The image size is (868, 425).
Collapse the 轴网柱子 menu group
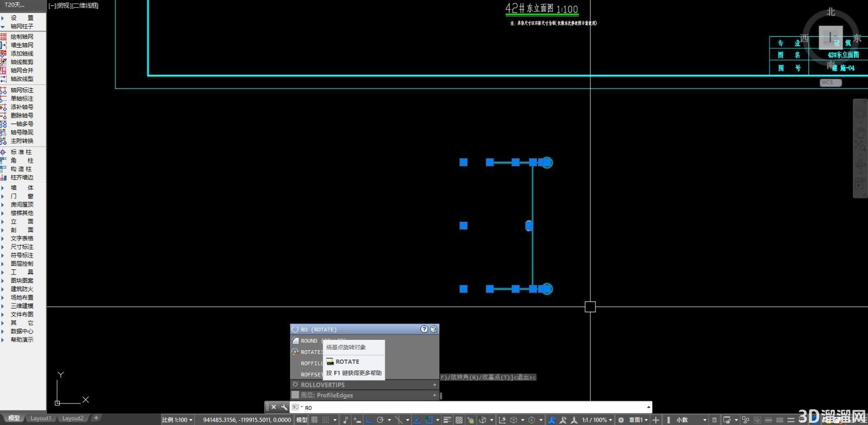pos(22,26)
